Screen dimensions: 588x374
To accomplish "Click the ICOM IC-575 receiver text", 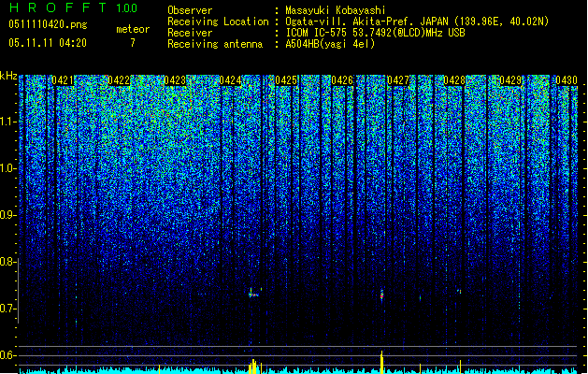I will (x=375, y=33).
